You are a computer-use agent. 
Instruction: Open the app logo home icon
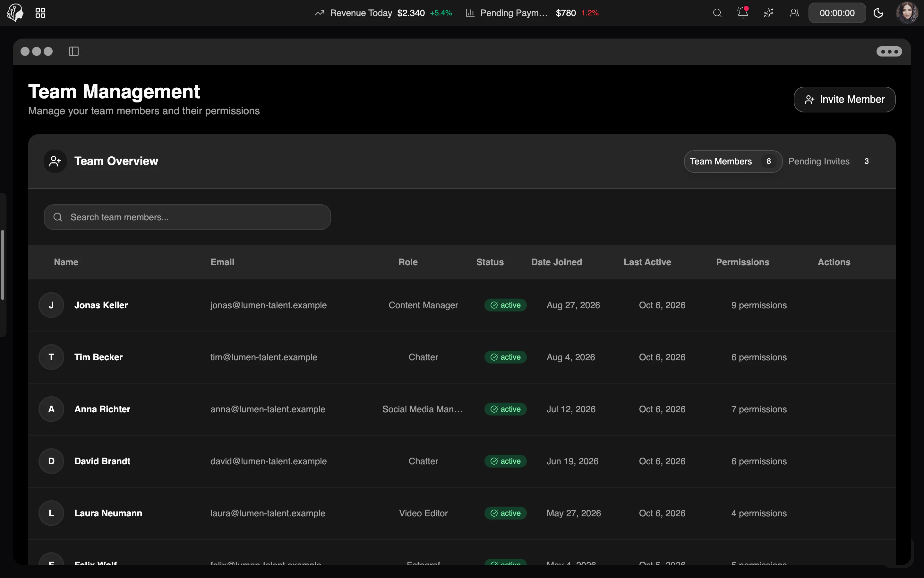tap(15, 13)
